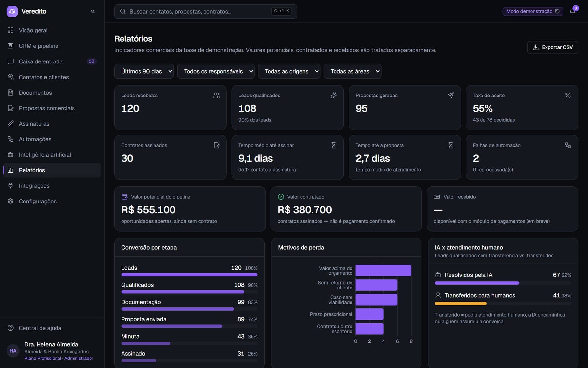The image size is (588, 368).
Task: Click the Leads 100% progress bar
Action: click(x=189, y=275)
